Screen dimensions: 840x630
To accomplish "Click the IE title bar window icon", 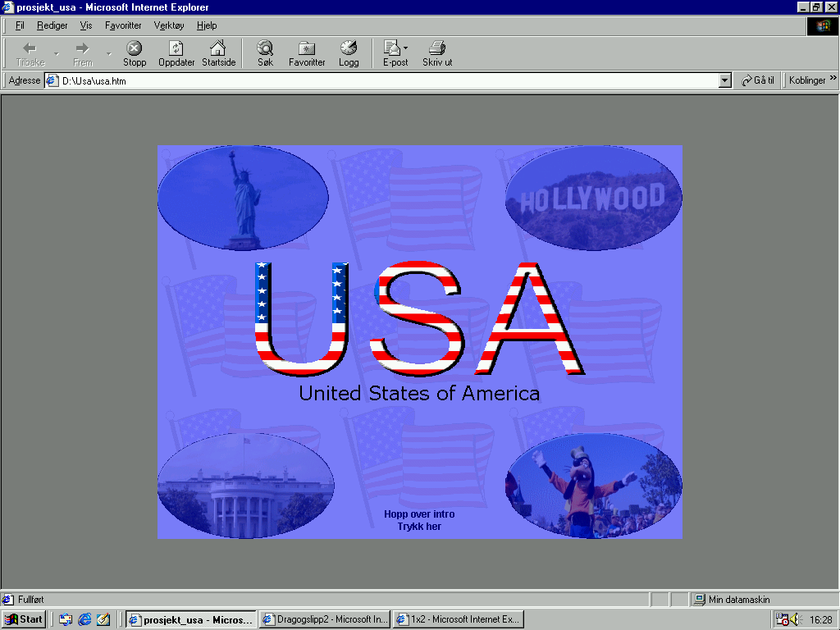I will [8, 7].
